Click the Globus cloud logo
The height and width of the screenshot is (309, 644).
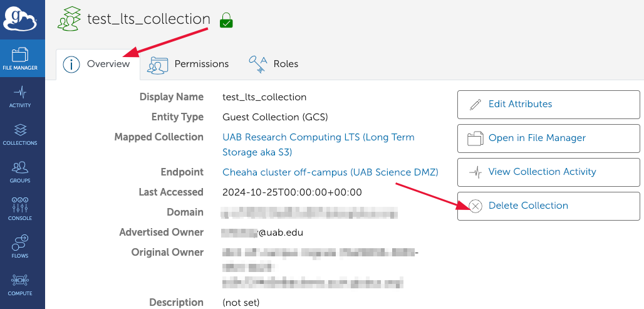point(21,19)
